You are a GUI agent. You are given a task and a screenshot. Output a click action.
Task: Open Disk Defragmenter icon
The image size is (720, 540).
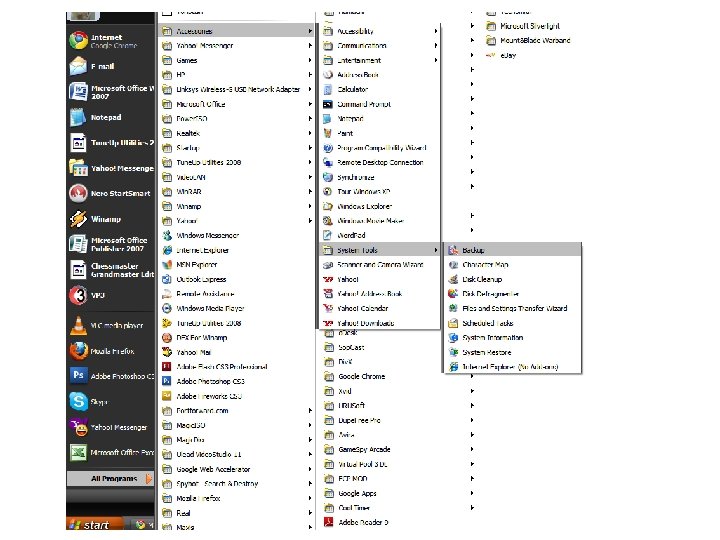point(453,294)
